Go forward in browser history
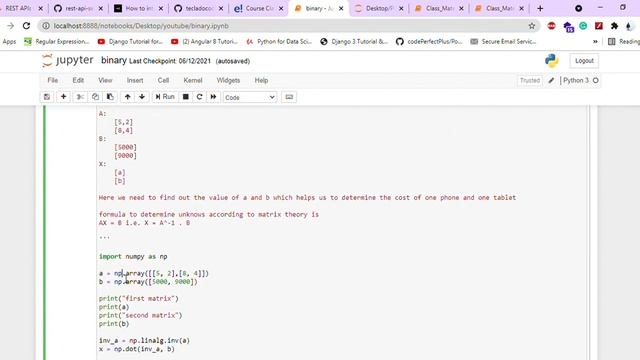Screen dimensions: 640x360 coord(11,26)
